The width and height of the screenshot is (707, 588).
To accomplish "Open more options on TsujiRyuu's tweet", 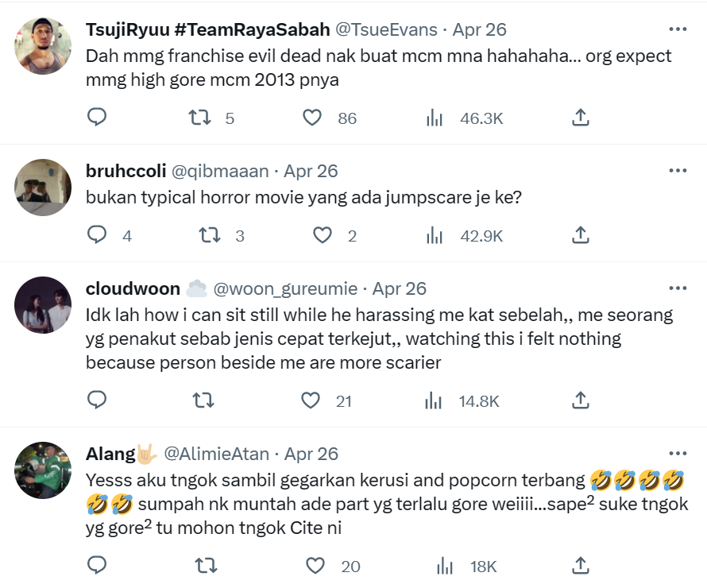I will click(678, 29).
